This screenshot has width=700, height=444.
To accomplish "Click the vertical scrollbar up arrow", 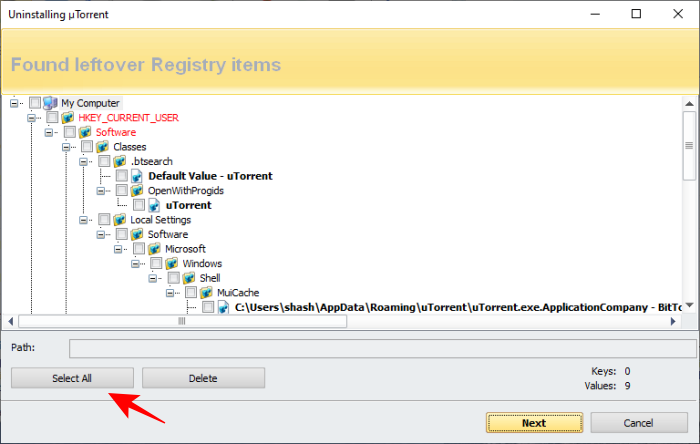I will 689,104.
